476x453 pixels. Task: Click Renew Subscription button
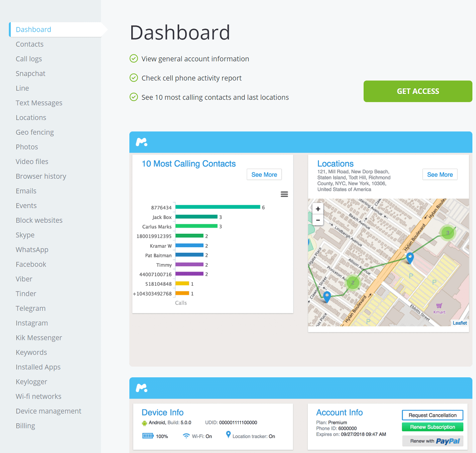coord(432,427)
